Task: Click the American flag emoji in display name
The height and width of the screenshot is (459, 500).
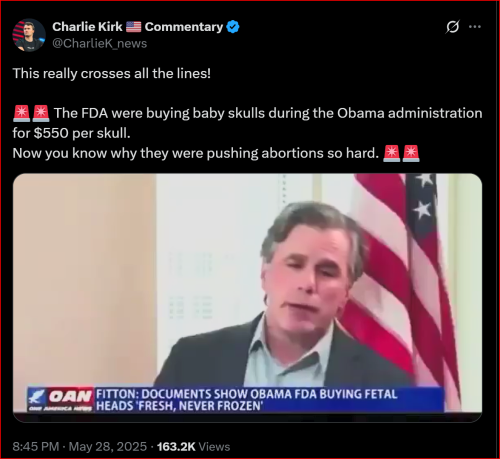Action: tap(134, 27)
